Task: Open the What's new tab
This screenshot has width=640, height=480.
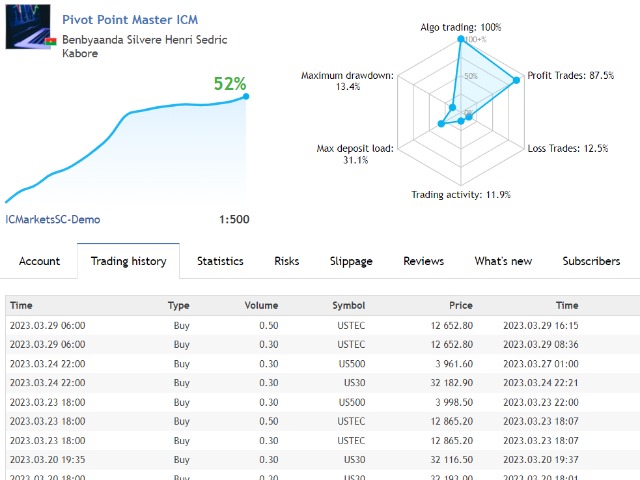Action: 503,261
